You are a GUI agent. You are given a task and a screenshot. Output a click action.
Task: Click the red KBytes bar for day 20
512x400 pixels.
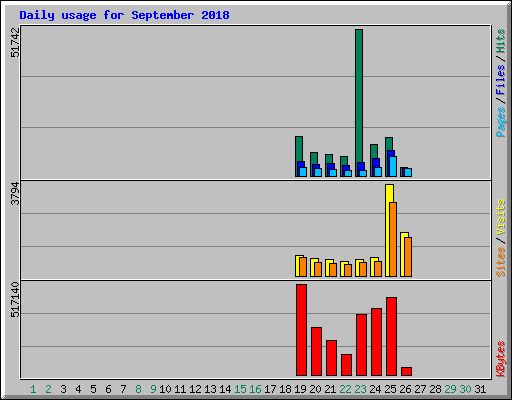point(316,351)
